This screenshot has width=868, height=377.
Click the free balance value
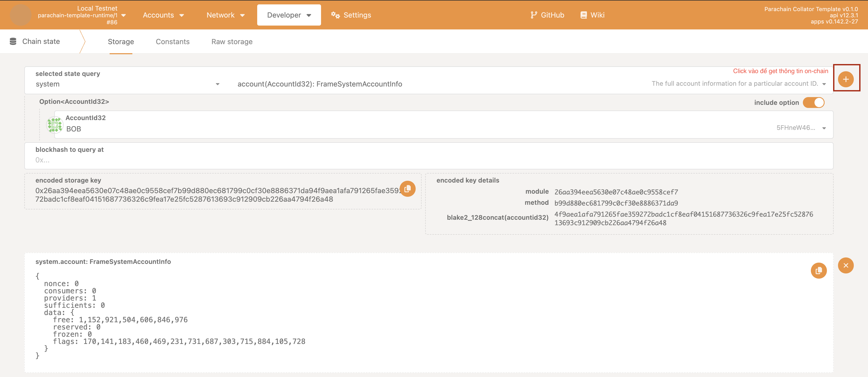click(x=133, y=320)
